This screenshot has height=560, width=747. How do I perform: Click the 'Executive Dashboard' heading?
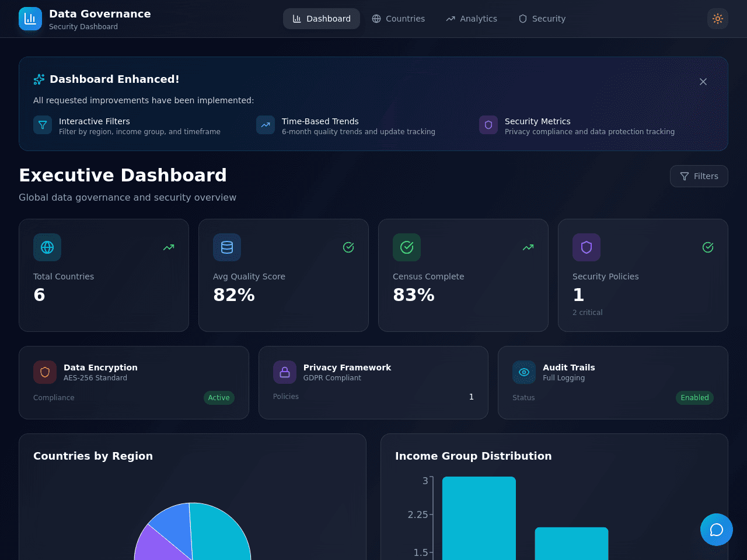[x=123, y=176]
